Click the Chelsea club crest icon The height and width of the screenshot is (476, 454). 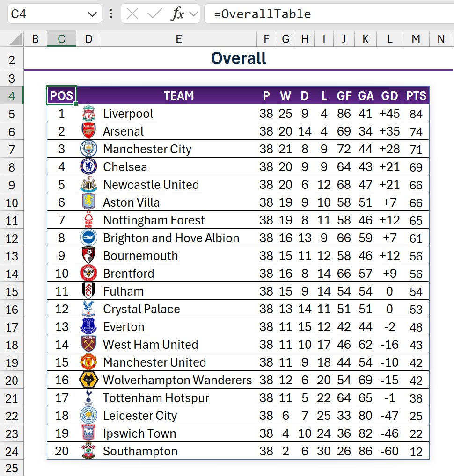[88, 167]
